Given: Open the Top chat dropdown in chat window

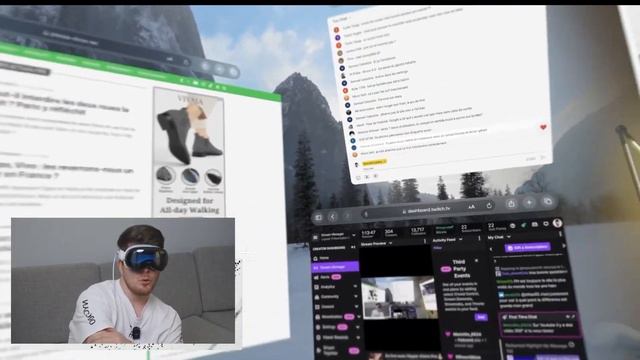Looking at the screenshot, I should coord(340,20).
